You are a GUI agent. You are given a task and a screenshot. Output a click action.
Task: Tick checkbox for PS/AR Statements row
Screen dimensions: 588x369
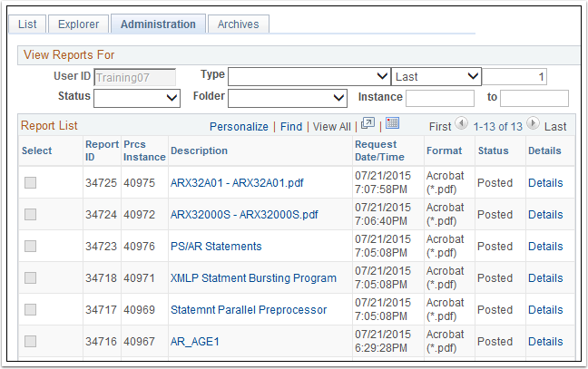click(x=30, y=246)
